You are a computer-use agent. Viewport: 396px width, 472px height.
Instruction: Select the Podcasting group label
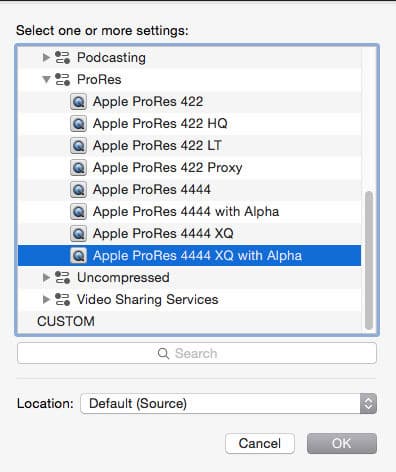111,58
